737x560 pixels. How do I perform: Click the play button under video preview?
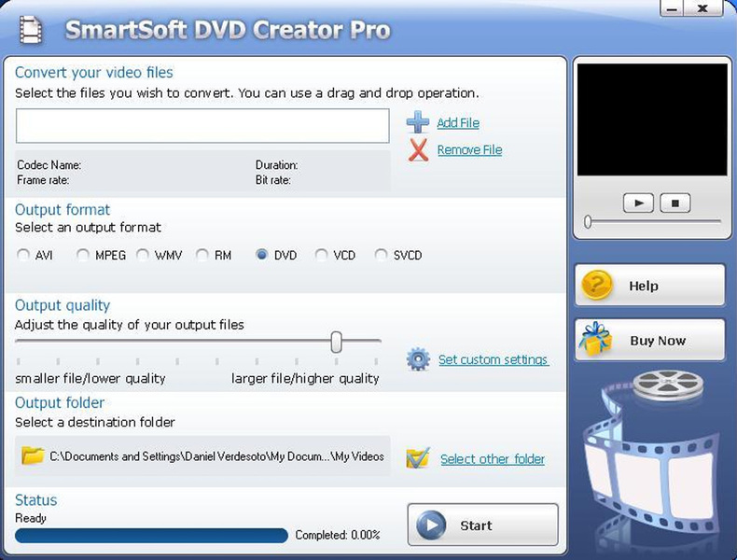638,203
